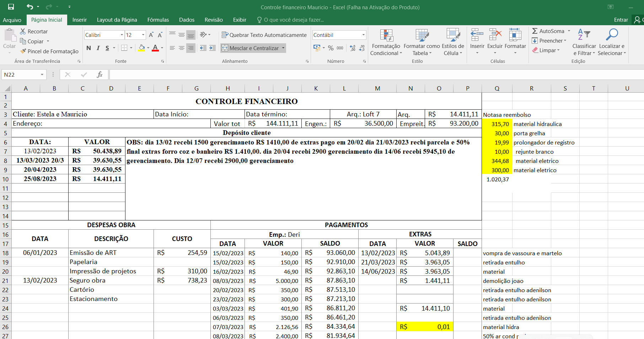644x339 pixels.
Task: Toggle top vertical alignment
Action: [x=172, y=34]
